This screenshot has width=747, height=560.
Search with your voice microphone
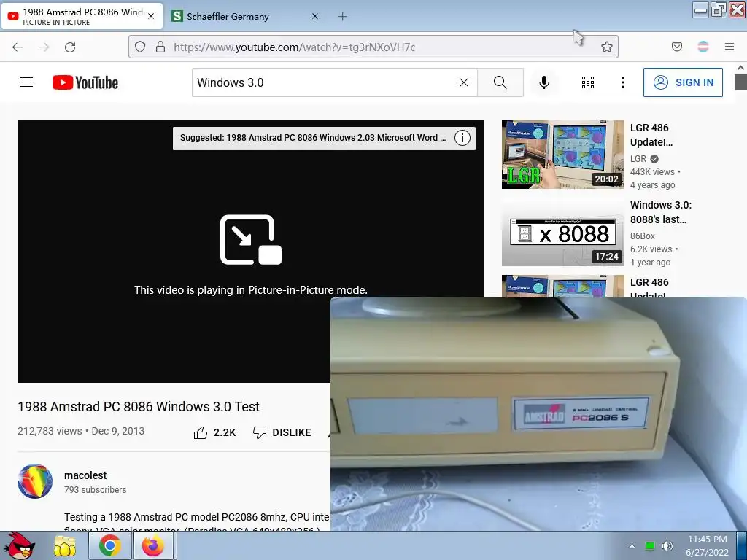point(543,82)
